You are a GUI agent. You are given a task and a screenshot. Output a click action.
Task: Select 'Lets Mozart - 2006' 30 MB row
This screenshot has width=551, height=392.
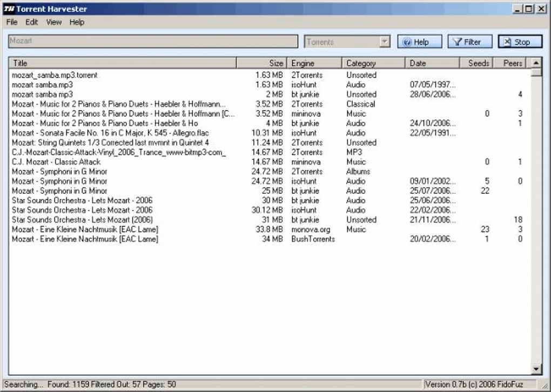tap(270, 200)
